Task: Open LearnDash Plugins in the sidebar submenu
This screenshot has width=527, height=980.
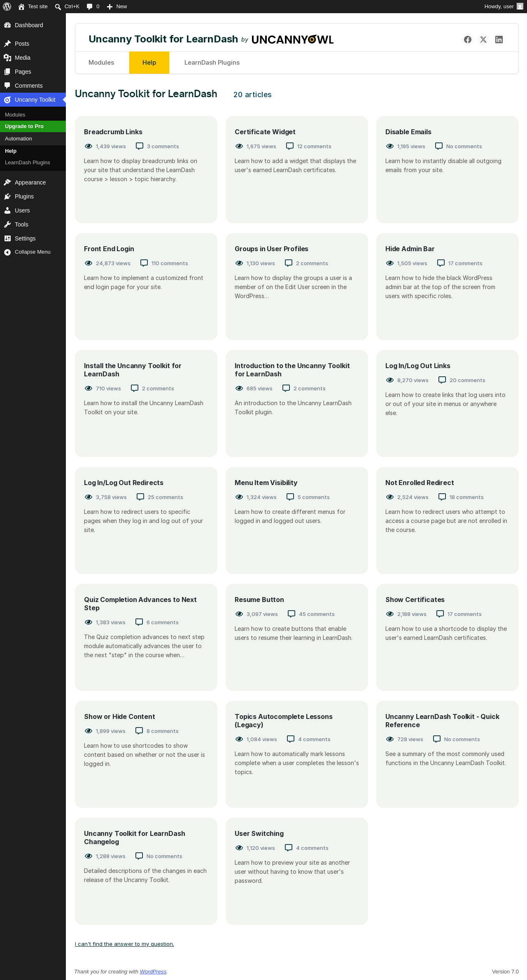Action: (33, 163)
